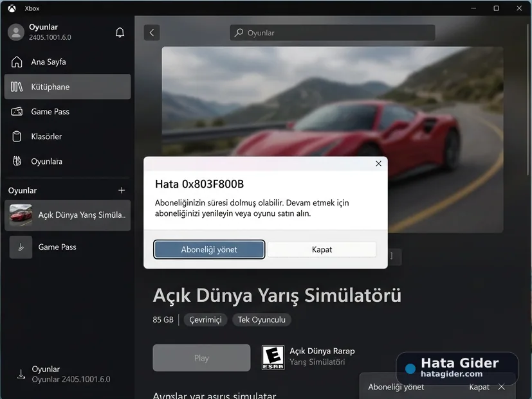Open the notifications bell
Screen dimensions: 532x399
120,33
